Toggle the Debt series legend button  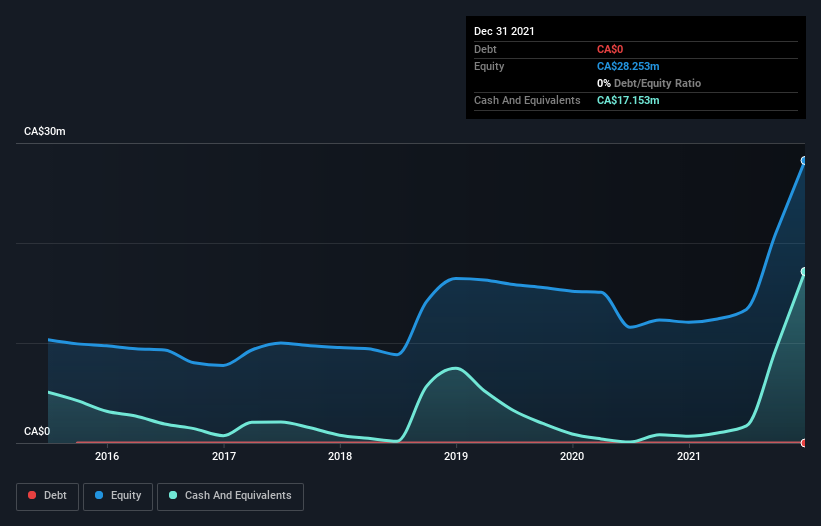[48, 496]
